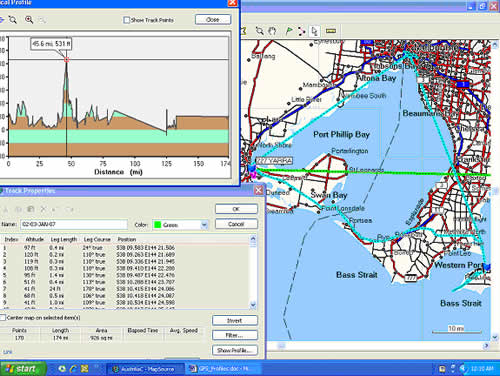Click the first quick launch icon beside Start
The image size is (500, 376).
point(62,369)
